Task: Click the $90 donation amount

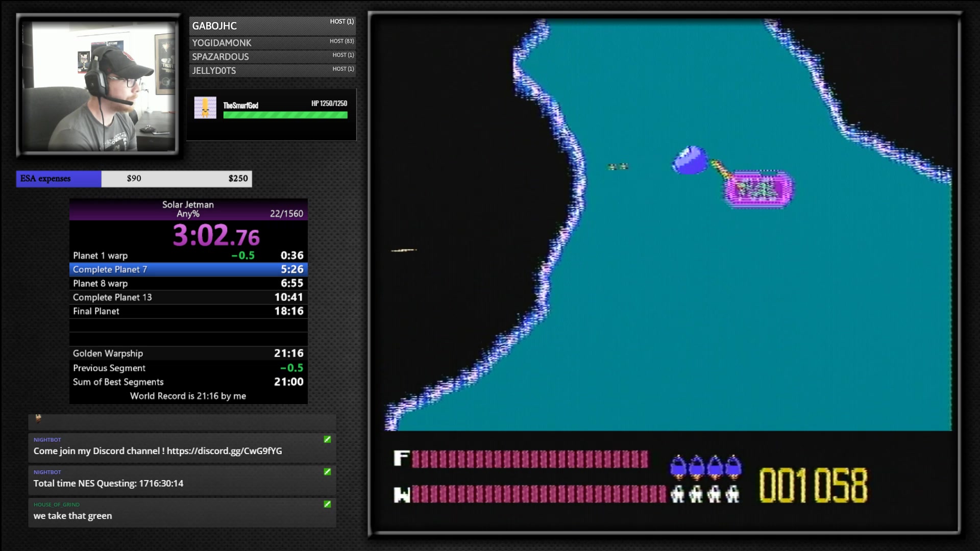Action: click(134, 179)
